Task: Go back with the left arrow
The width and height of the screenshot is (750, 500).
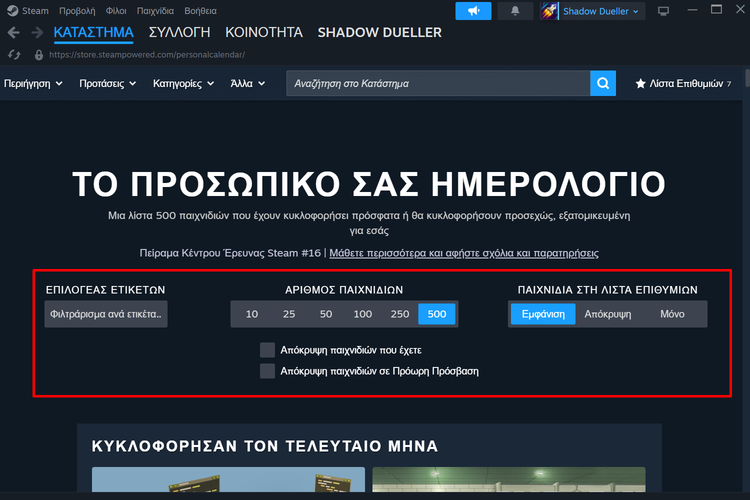Action: [x=13, y=33]
